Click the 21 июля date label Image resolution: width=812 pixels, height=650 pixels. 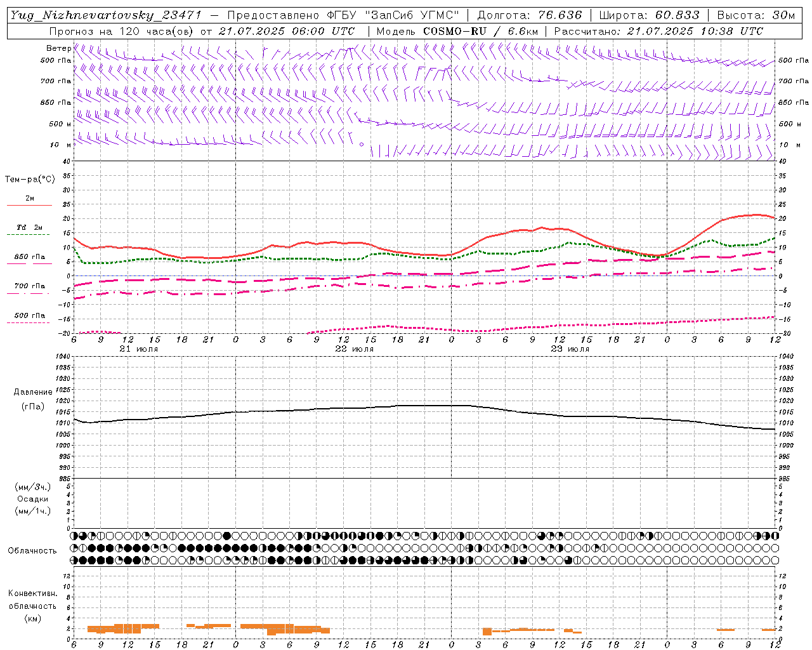139,349
